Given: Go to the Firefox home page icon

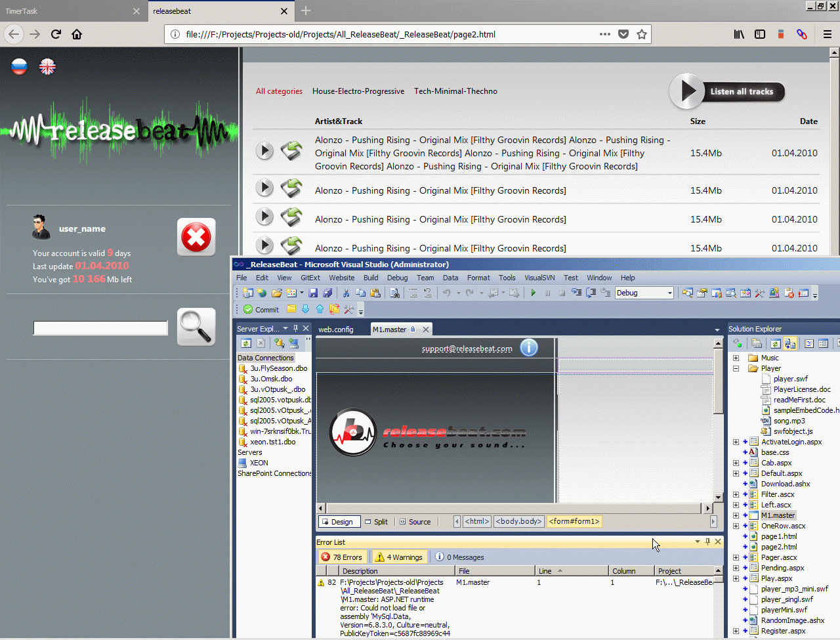Looking at the screenshot, I should [77, 34].
